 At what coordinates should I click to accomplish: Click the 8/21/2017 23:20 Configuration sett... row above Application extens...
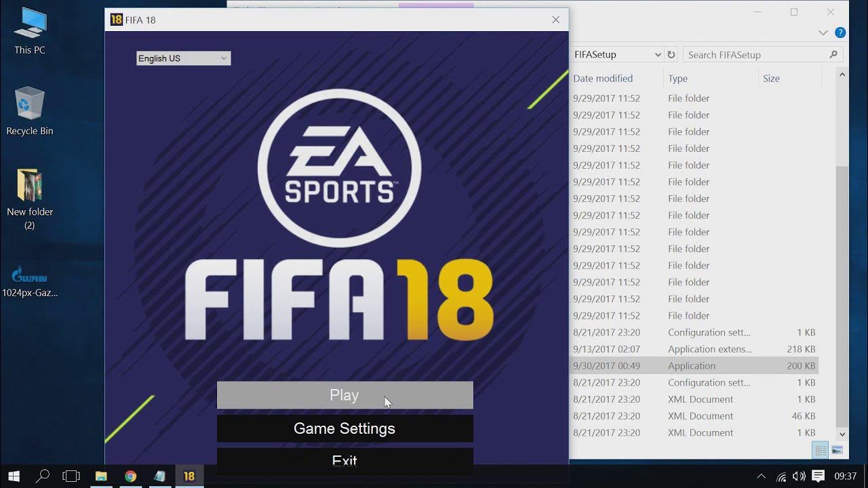click(694, 333)
